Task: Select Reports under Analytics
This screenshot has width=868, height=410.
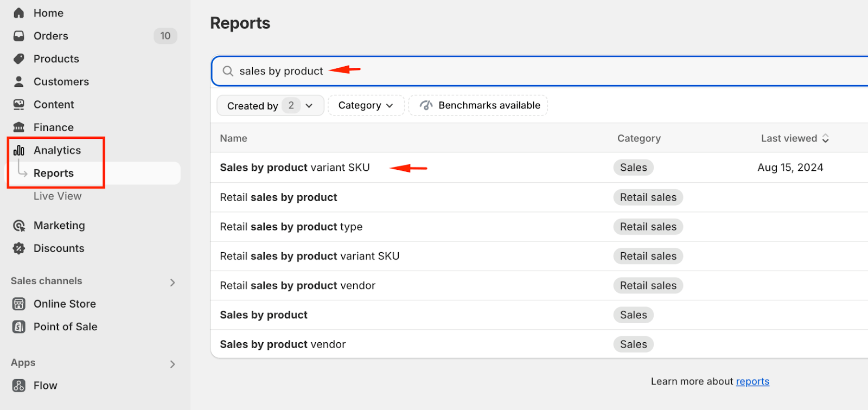Action: (54, 173)
